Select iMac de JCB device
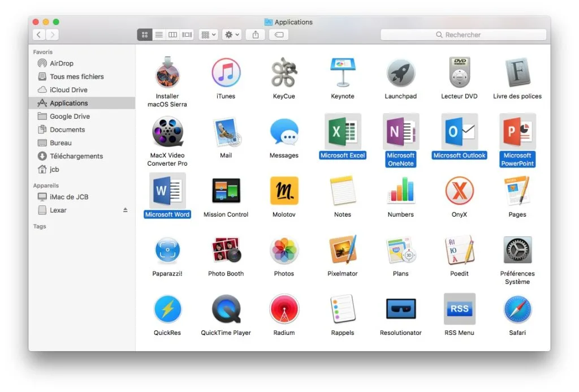This screenshot has width=579, height=392. click(81, 197)
